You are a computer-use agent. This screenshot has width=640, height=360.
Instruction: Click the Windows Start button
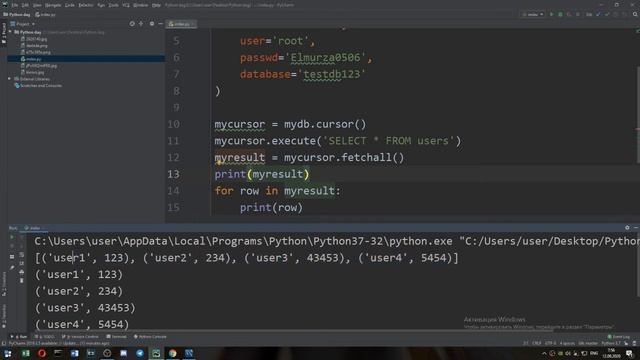tap(8, 353)
